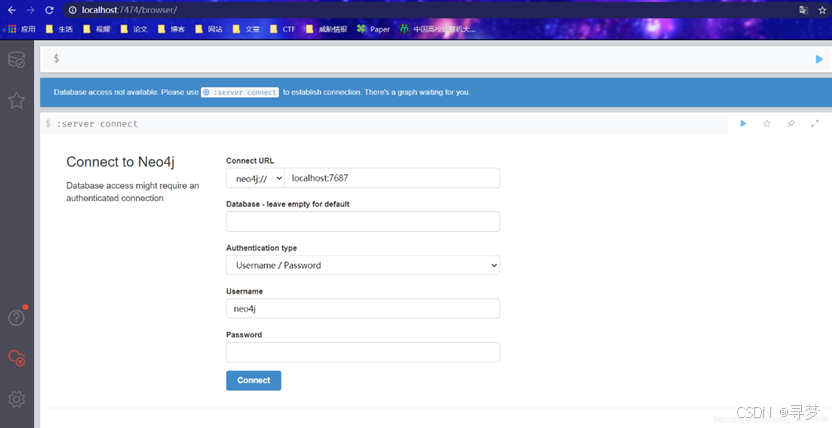Expand the :server connect frame to fullscreen
832x428 pixels.
[814, 124]
